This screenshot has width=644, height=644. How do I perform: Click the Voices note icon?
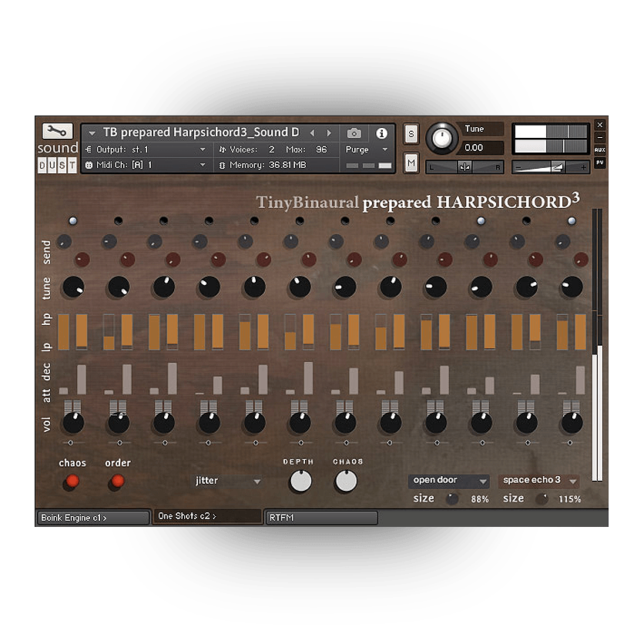point(222,149)
